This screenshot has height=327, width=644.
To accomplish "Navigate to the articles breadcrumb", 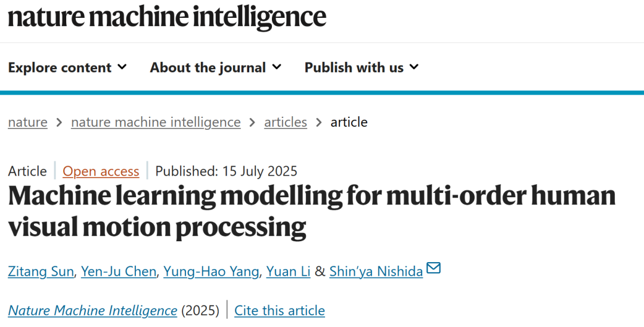I will pyautogui.click(x=286, y=122).
